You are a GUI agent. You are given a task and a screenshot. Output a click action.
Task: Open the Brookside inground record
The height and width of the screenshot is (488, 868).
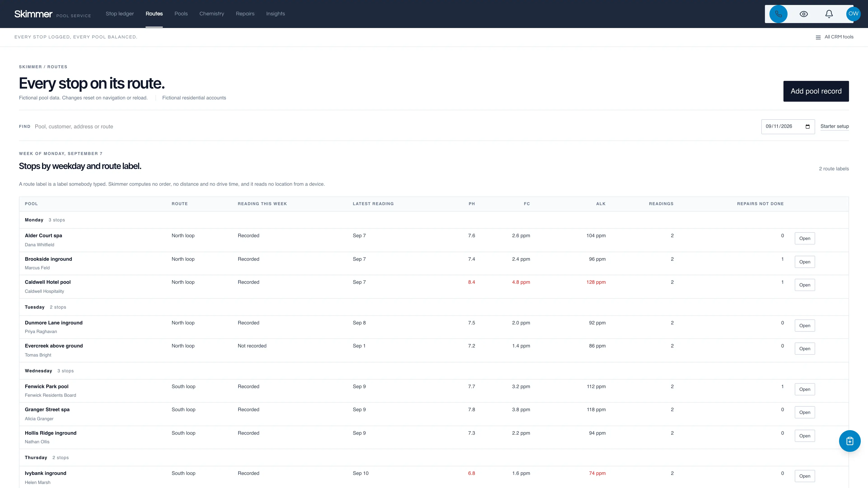(x=804, y=262)
